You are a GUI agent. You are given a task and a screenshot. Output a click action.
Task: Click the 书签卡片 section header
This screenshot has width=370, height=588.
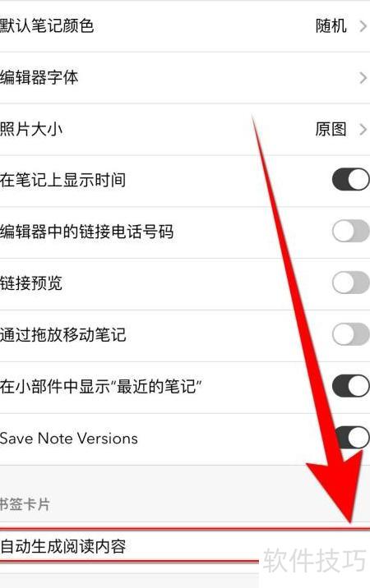coord(25,504)
